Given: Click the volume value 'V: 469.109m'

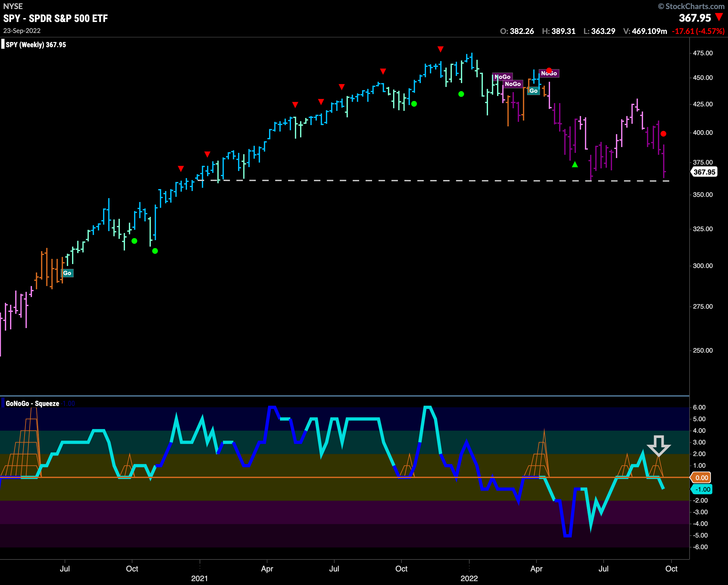Looking at the screenshot, I should coord(645,31).
